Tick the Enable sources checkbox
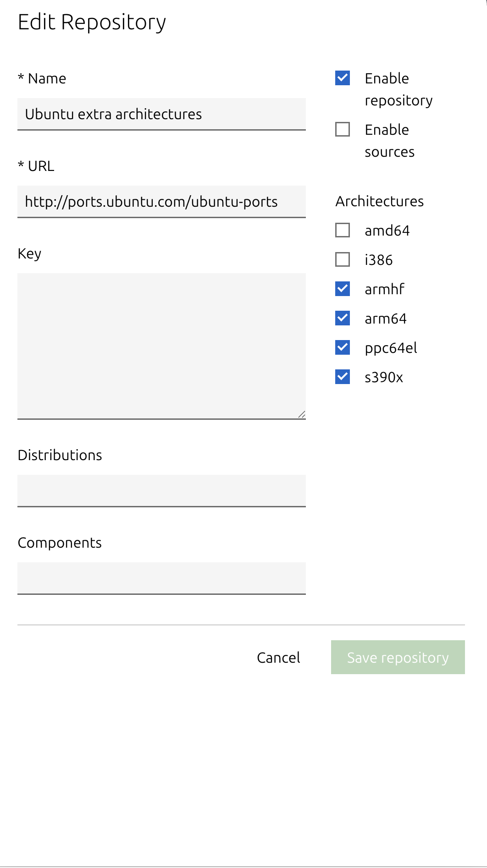Screen dimensions: 487x868 343,130
